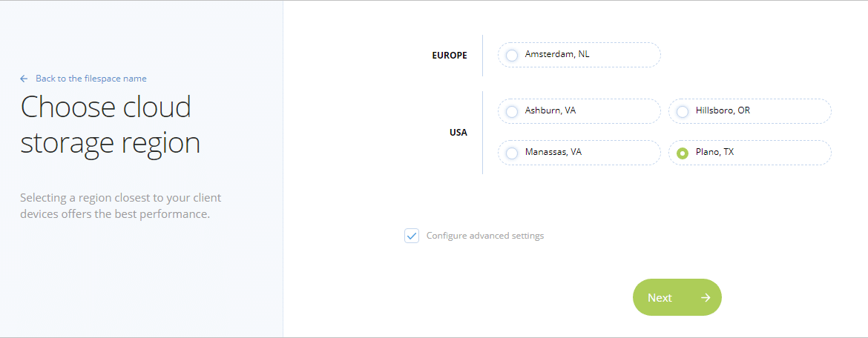Click the Choose cloud storage region title
The height and width of the screenshot is (338, 868).
[110, 125]
